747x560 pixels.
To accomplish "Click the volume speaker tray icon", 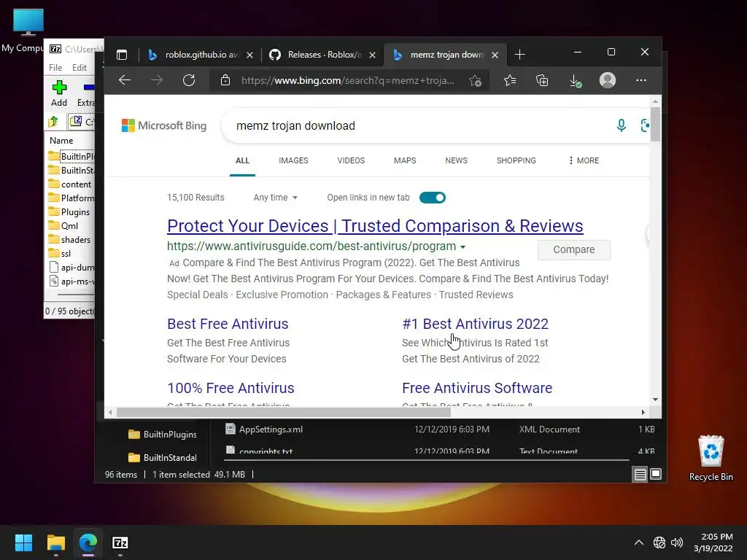I will pyautogui.click(x=676, y=542).
